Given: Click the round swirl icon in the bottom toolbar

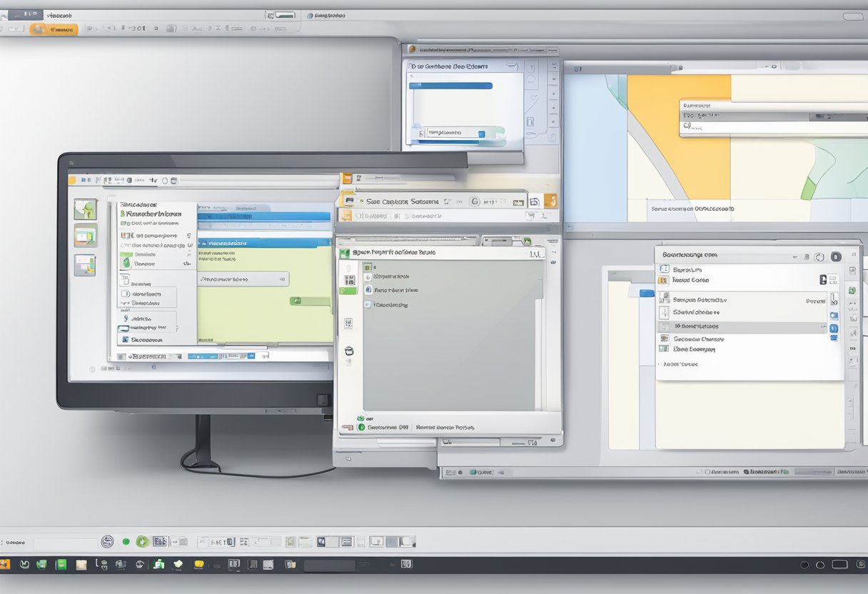Looking at the screenshot, I should click(x=107, y=542).
